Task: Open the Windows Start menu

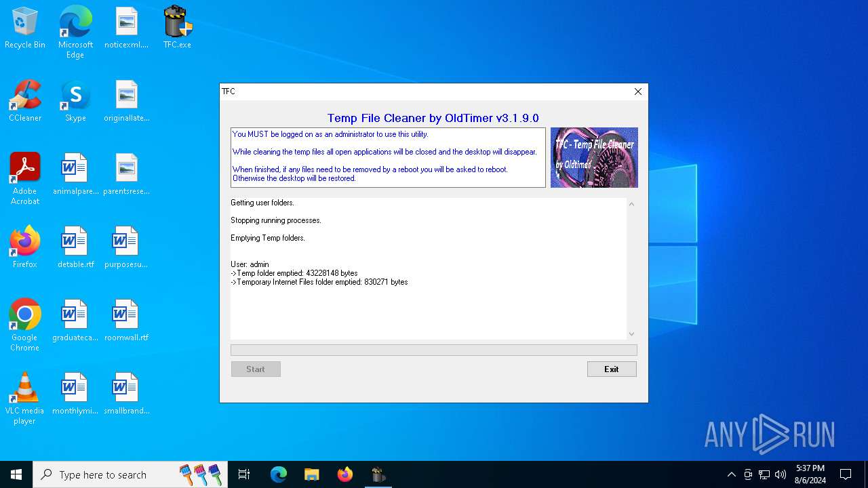Action: point(16,474)
